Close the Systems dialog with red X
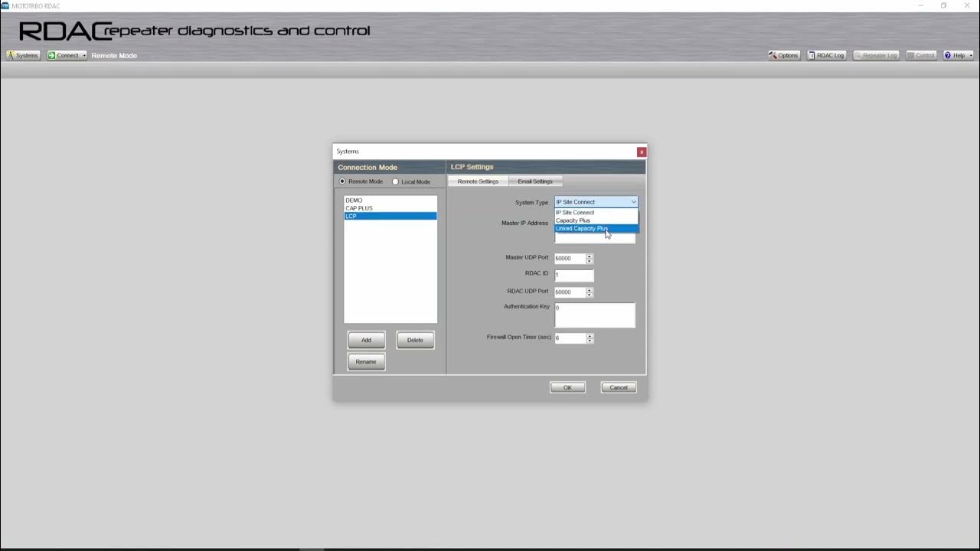Image resolution: width=980 pixels, height=551 pixels. [x=642, y=152]
